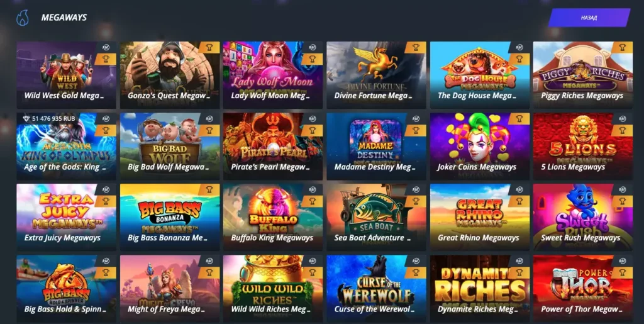Launch Extra Juicy Megaways slot

[66, 217]
